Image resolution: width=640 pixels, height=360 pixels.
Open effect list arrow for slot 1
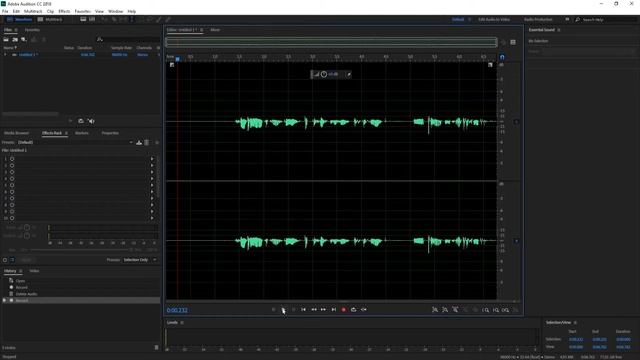click(x=152, y=159)
